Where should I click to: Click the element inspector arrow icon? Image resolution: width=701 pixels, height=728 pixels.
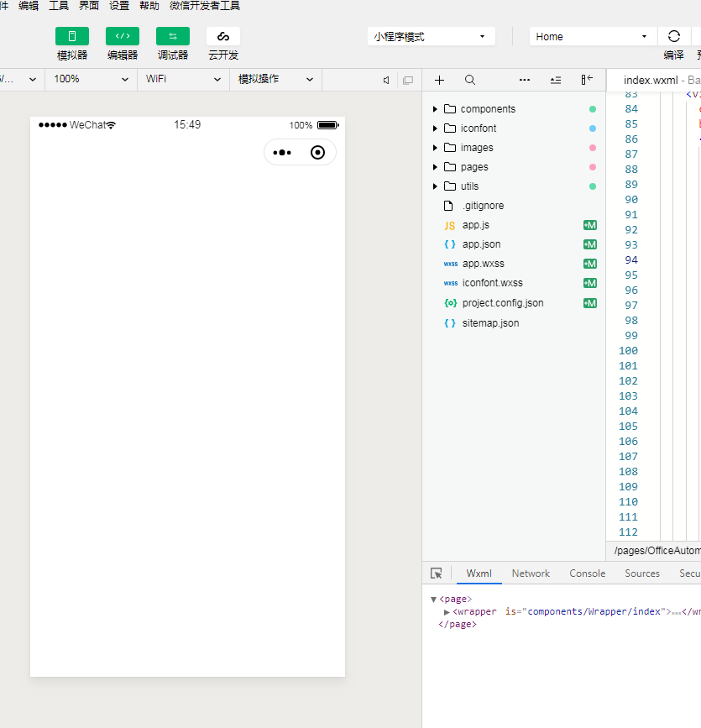click(437, 573)
